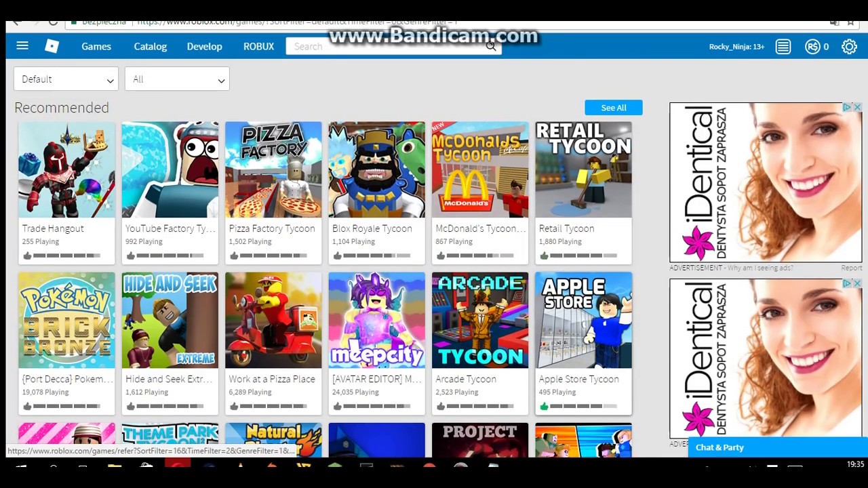Click the 19,078 Playing count text
Image resolution: width=868 pixels, height=488 pixels.
coord(45,392)
